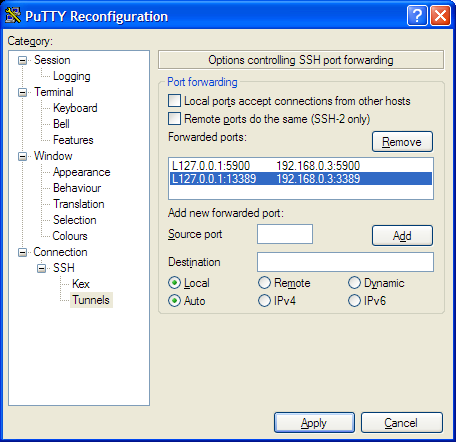Image resolution: width=456 pixels, height=442 pixels.
Task: Collapse the Window category expander
Action: tap(22, 156)
